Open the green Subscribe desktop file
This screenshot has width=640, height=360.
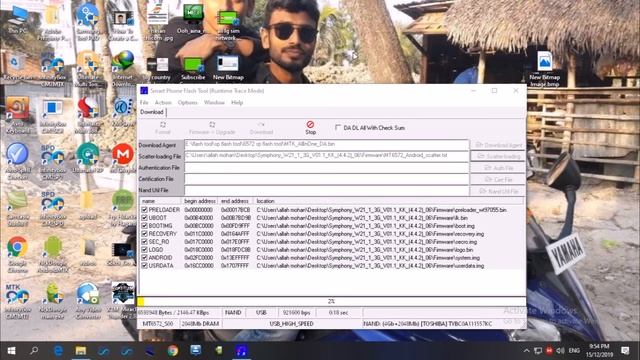(193, 69)
